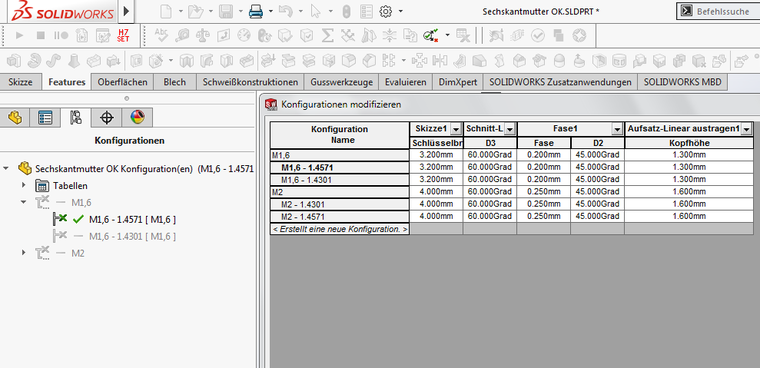760x368 pixels.
Task: Click the Undo arrow icon
Action: click(x=285, y=11)
